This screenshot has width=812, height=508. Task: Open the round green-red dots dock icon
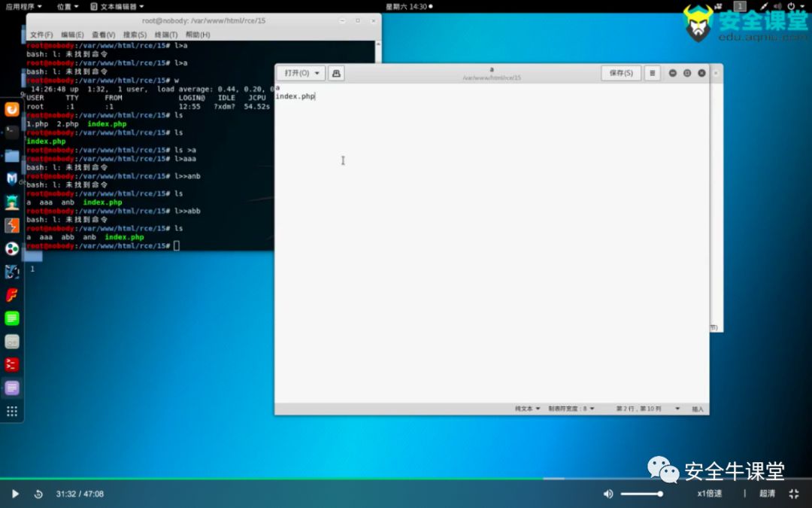click(12, 249)
